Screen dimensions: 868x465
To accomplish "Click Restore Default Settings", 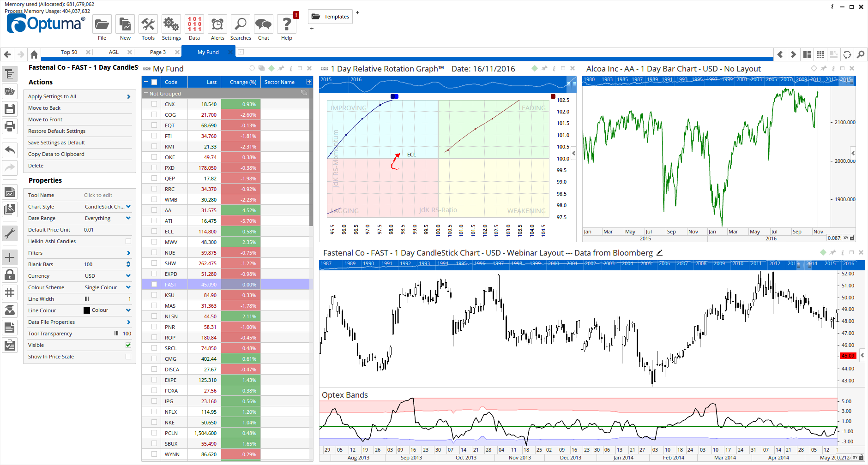I will [x=57, y=131].
